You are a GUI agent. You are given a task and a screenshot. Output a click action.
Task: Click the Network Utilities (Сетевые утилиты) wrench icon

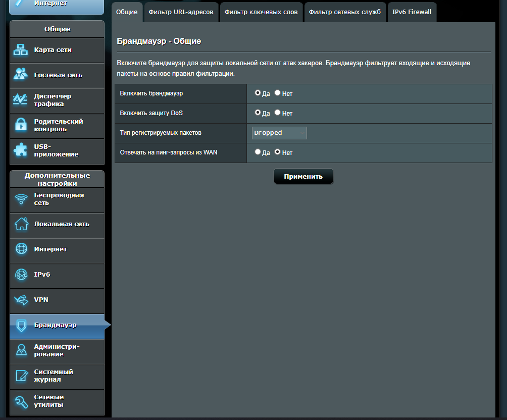[21, 401]
